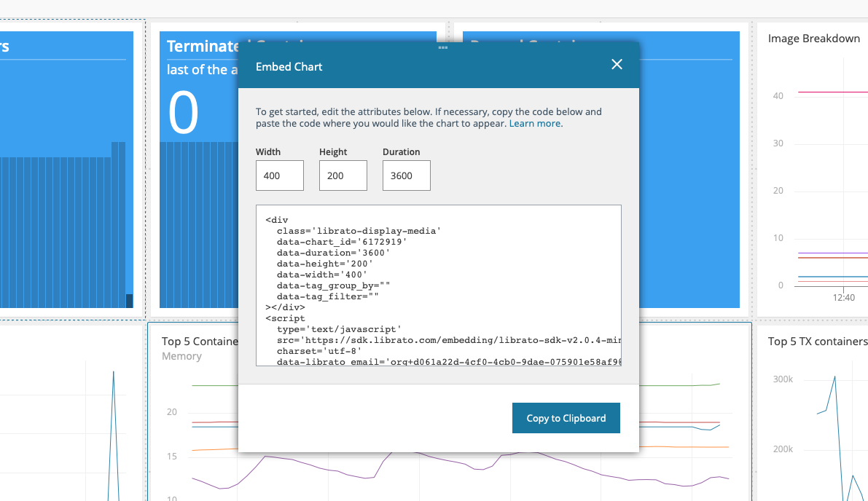868x501 pixels.
Task: Select the Height input showing 200
Action: click(343, 175)
